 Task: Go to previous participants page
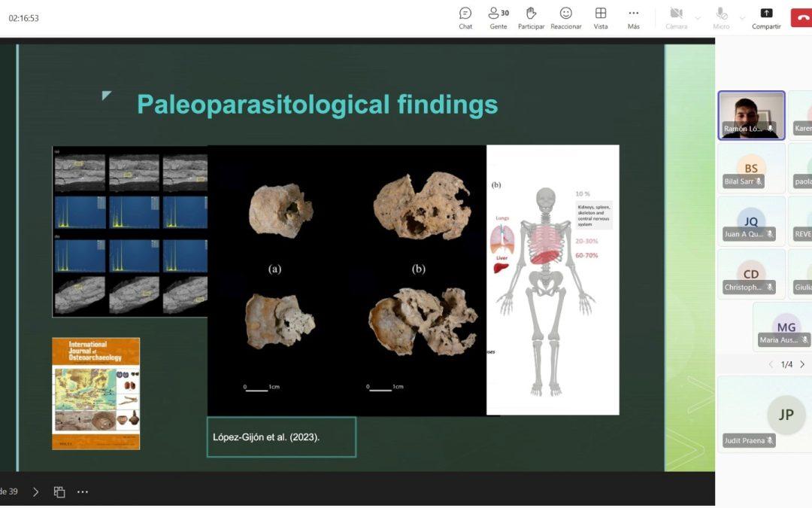(x=771, y=364)
